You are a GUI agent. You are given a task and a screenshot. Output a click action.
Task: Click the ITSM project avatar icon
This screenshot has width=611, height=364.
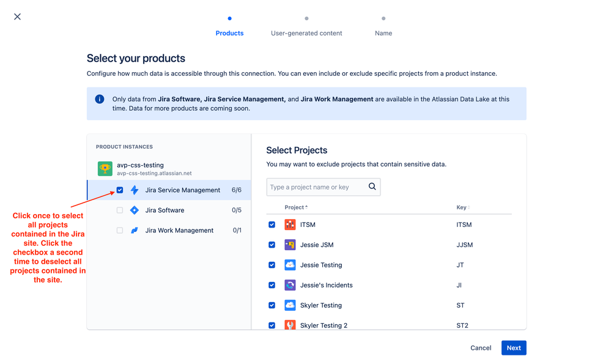pyautogui.click(x=290, y=225)
